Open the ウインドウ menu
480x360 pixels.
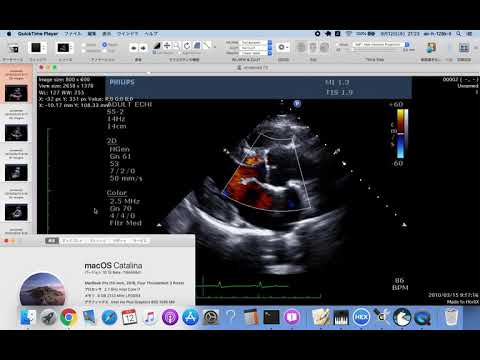click(x=127, y=34)
